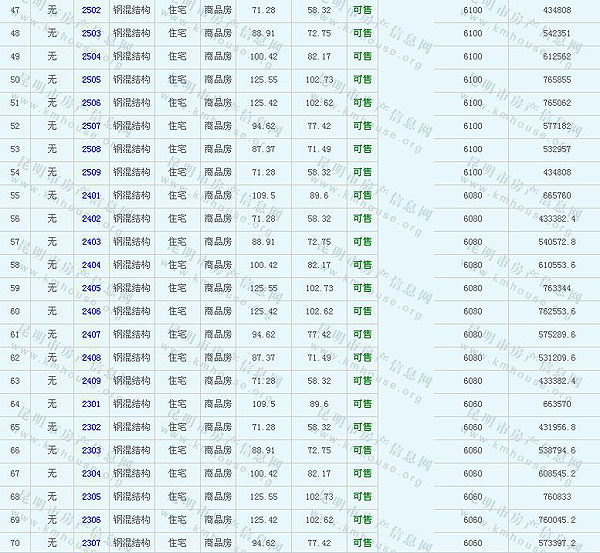The image size is (600, 553).
Task: Open the room 2407 link
Action: coord(91,334)
